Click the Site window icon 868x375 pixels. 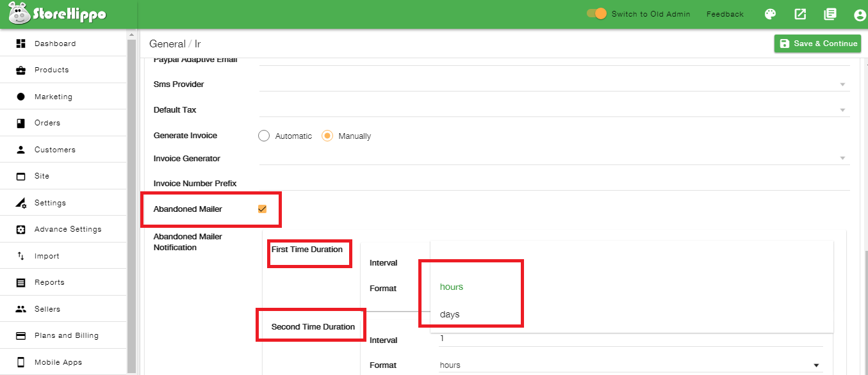(x=20, y=176)
